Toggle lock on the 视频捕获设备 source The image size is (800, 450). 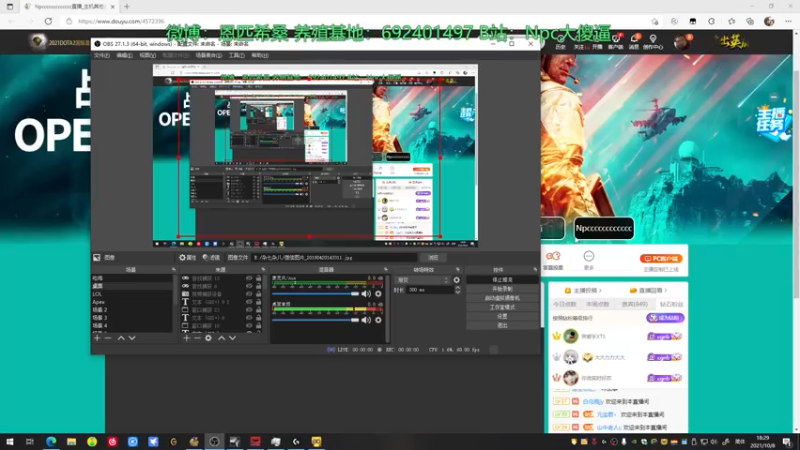click(259, 294)
